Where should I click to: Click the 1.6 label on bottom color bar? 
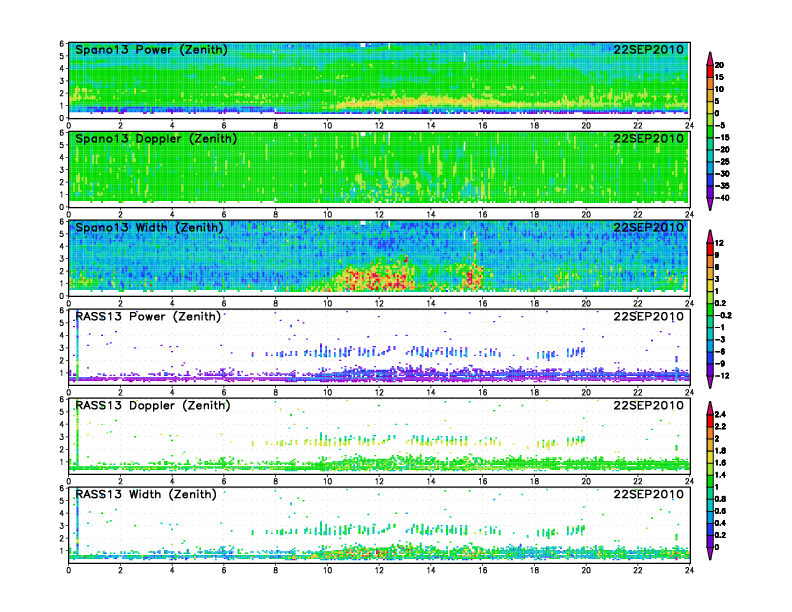tap(721, 463)
